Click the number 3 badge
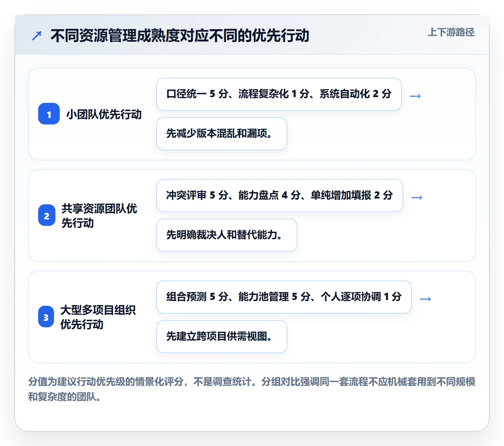 coord(46,317)
